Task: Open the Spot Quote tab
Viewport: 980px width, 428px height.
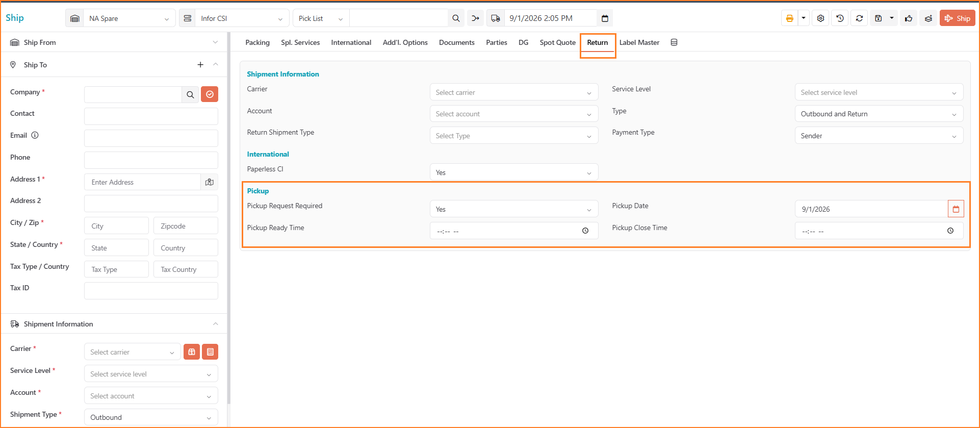Action: point(558,42)
